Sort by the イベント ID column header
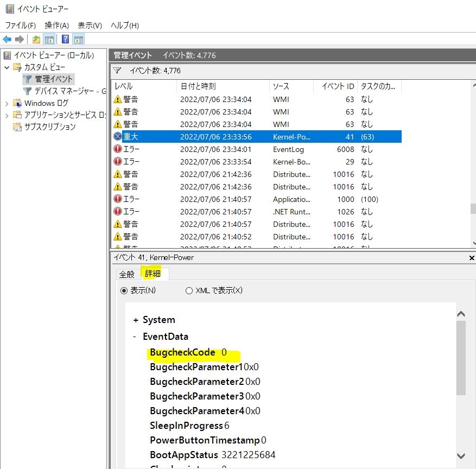The image size is (476, 469). 335,86
